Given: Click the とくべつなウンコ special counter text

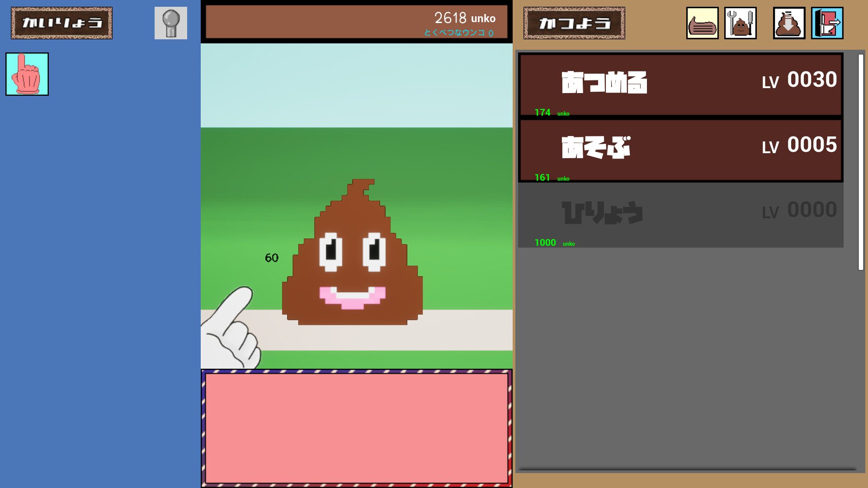Looking at the screenshot, I should point(458,33).
